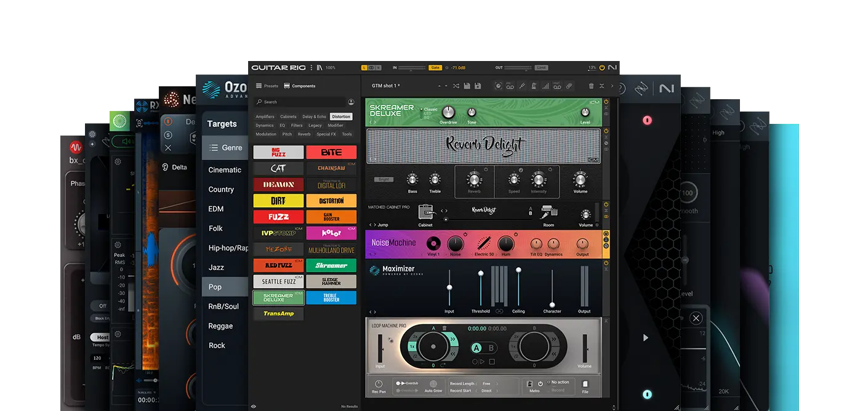Select the TREBLE BOOSTER component
Viewport: 868px width, 411px height.
tap(331, 298)
